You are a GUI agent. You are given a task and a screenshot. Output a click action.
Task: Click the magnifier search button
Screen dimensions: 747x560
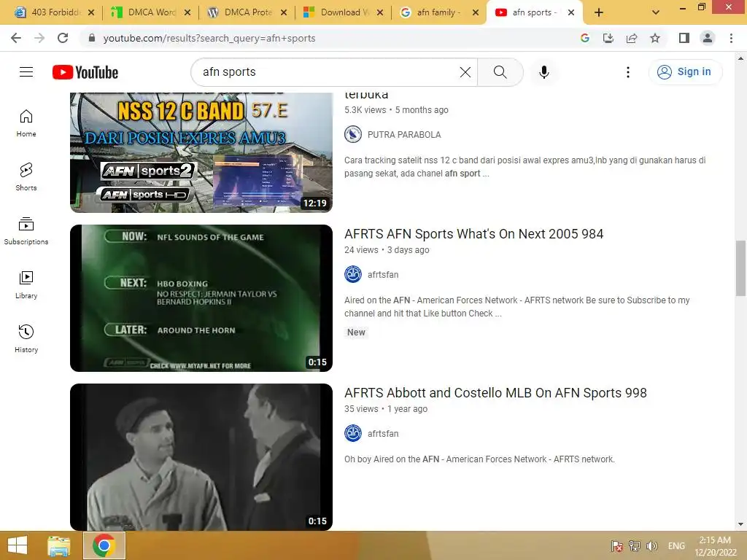pos(500,72)
